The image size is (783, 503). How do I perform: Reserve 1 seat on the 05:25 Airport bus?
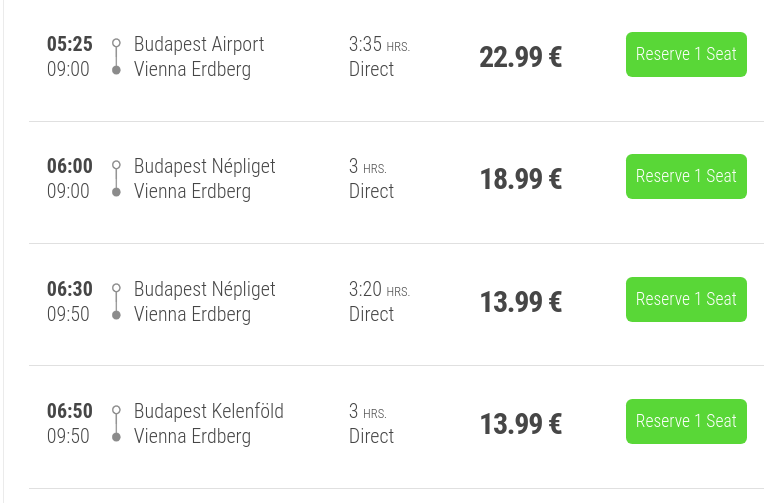[x=686, y=54]
